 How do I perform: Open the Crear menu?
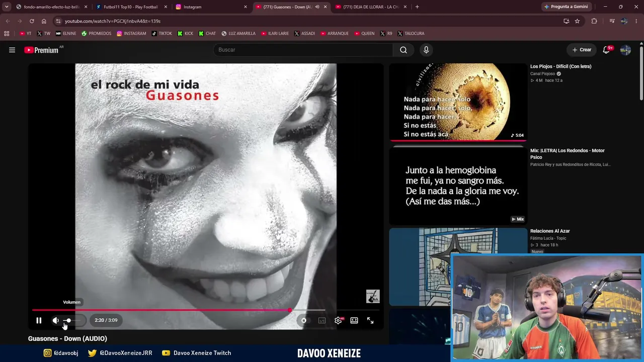[x=582, y=50]
